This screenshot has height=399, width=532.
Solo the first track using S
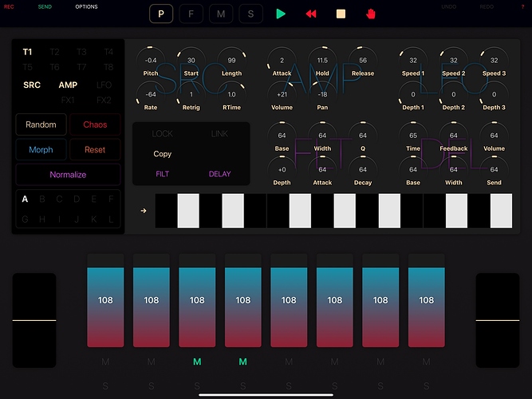[105, 386]
